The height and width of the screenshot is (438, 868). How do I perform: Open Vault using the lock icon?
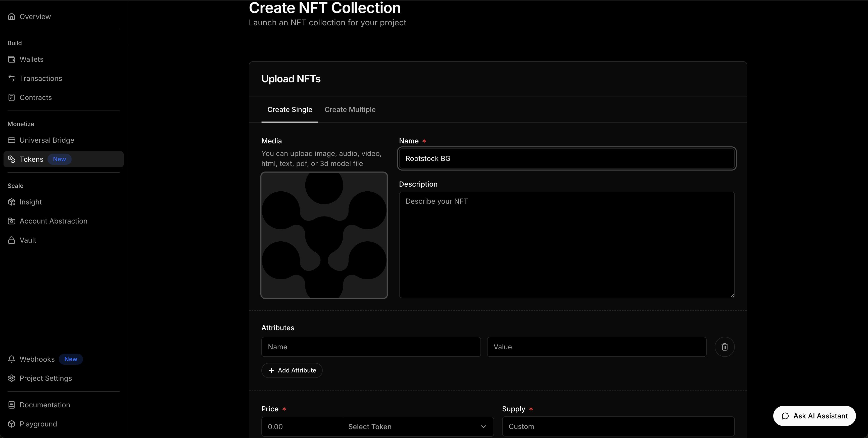(12, 240)
